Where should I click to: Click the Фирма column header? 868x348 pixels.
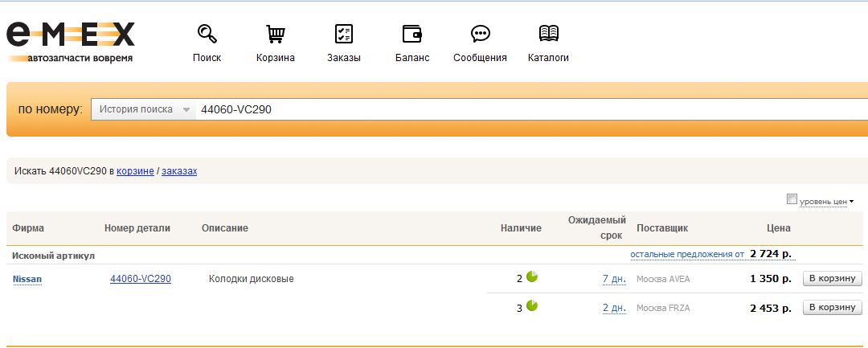(x=28, y=228)
